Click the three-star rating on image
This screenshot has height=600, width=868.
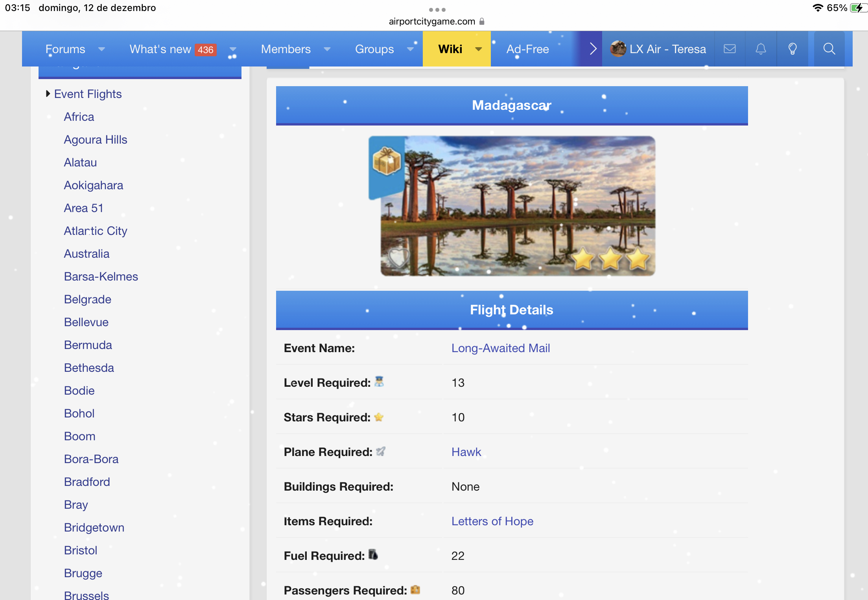(x=610, y=258)
